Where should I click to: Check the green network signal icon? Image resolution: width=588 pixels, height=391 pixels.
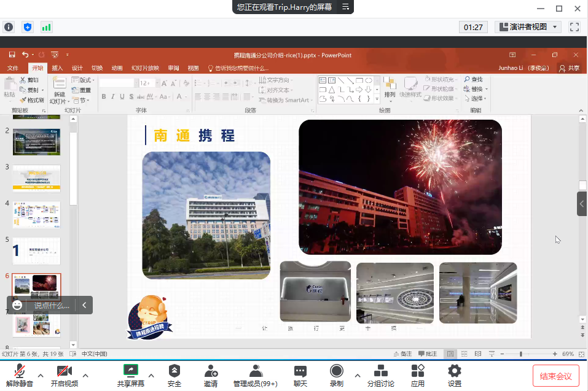[46, 27]
